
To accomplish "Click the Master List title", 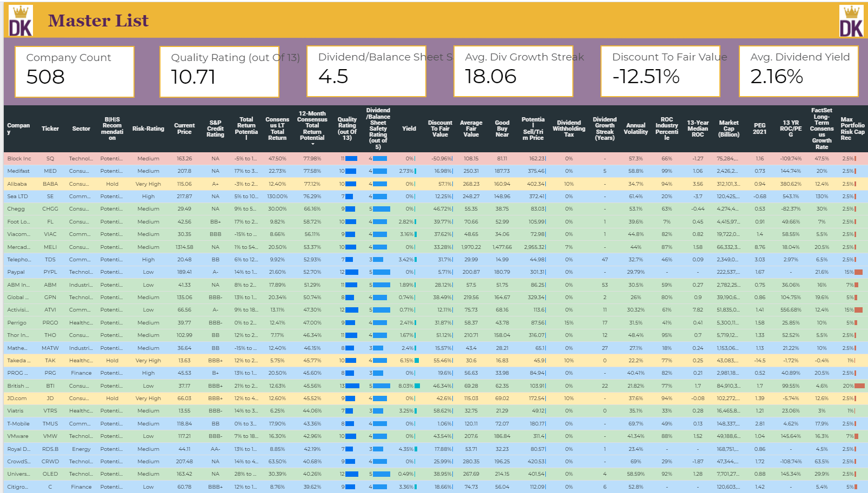I will 98,21.
